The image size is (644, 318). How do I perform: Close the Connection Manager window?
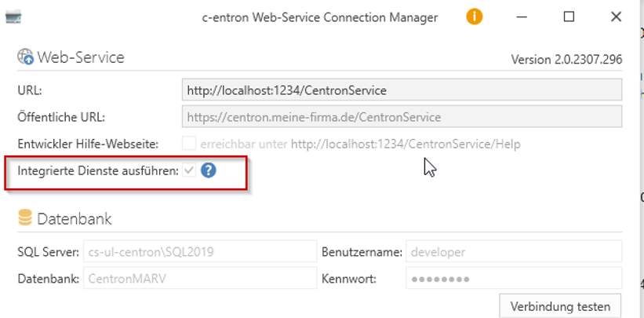click(x=613, y=16)
